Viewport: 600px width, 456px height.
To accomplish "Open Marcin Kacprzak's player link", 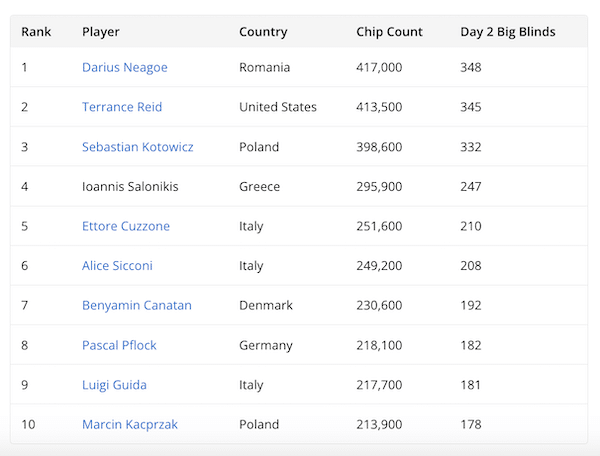I will pos(129,424).
